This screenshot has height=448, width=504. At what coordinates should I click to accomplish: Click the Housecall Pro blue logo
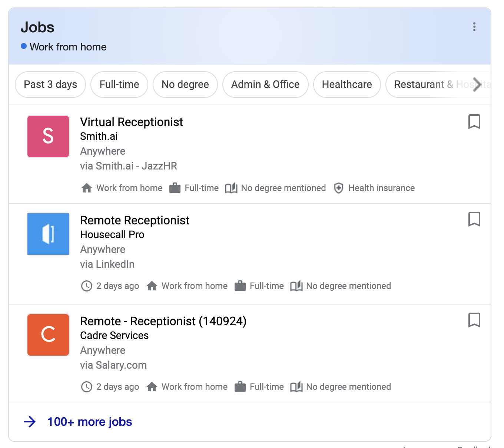pyautogui.click(x=48, y=234)
